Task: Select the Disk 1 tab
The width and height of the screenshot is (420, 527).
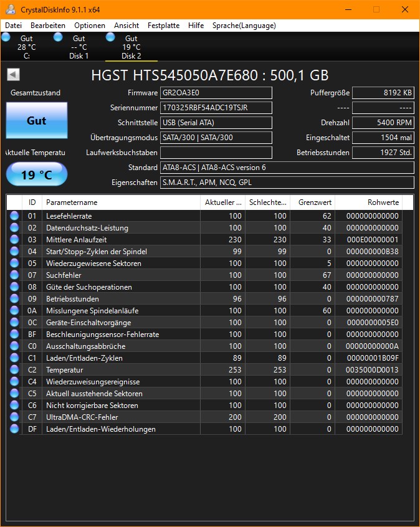Action: (x=79, y=47)
